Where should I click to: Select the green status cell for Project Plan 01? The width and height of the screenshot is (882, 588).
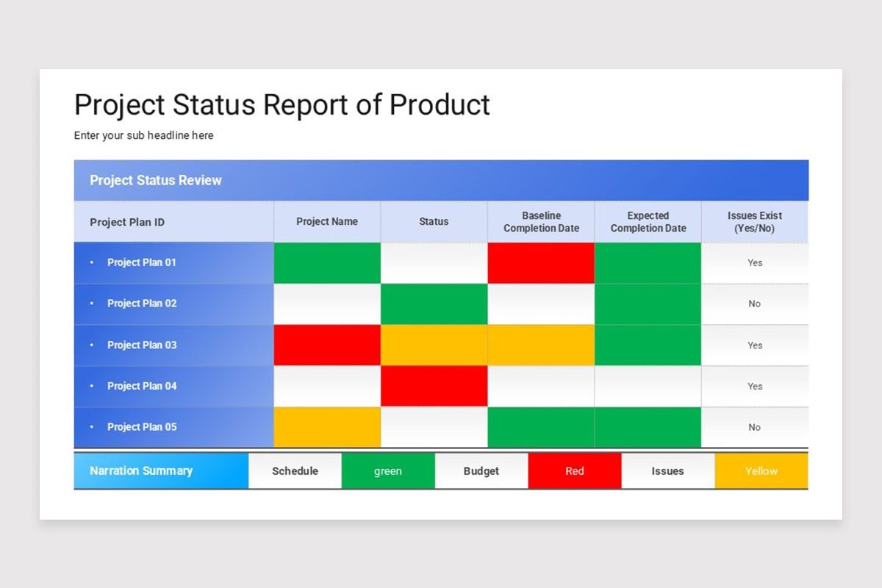tap(326, 262)
